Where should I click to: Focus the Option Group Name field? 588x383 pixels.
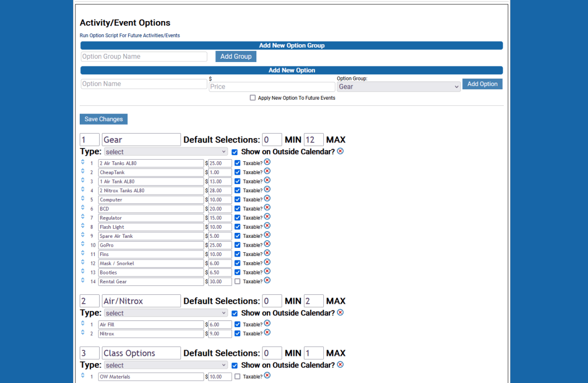click(x=143, y=57)
